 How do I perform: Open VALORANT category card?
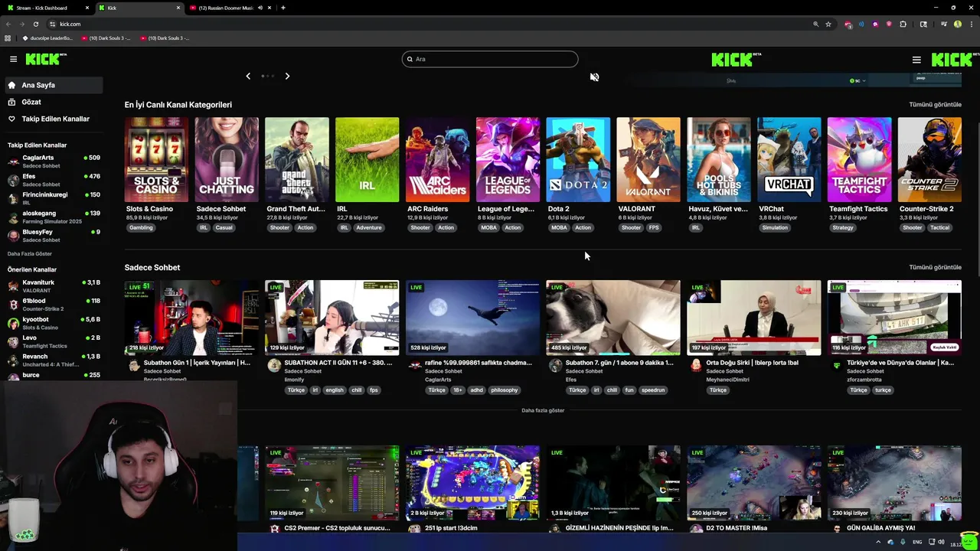[648, 160]
